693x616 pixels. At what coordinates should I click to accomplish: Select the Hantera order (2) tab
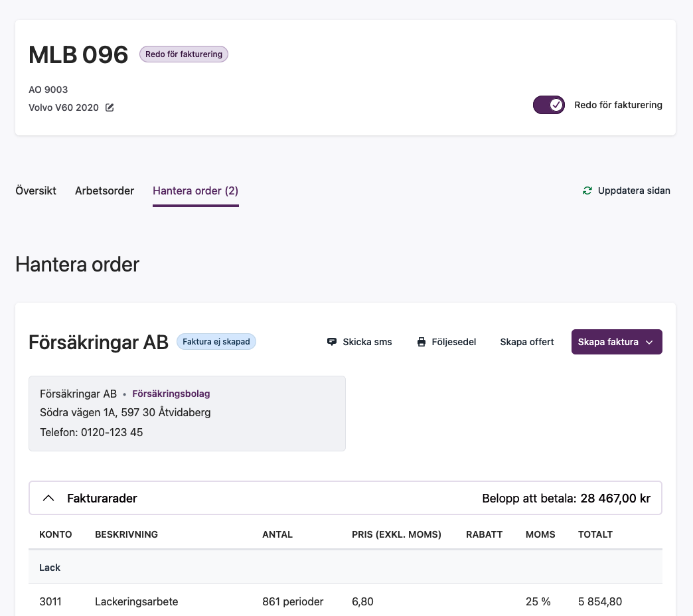pos(195,191)
